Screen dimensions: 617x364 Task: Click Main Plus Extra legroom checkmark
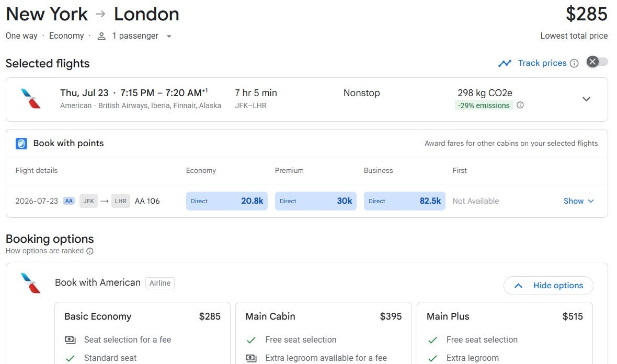click(432, 358)
